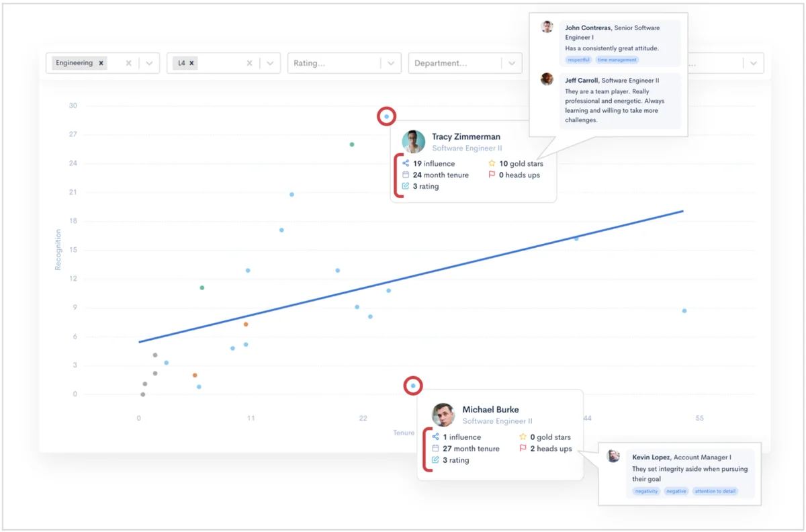Click the influence icon on Tracy Zimmerman's card
Viewport: 806px width, 532px height.
tap(405, 163)
